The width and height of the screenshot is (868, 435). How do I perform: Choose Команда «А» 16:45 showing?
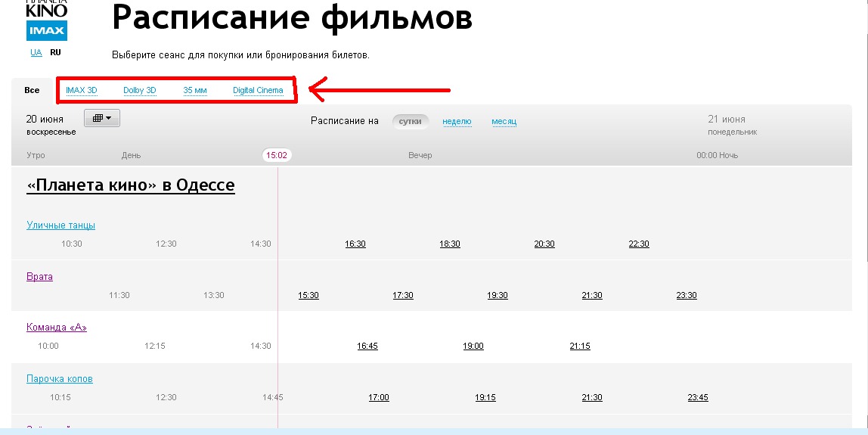[367, 346]
